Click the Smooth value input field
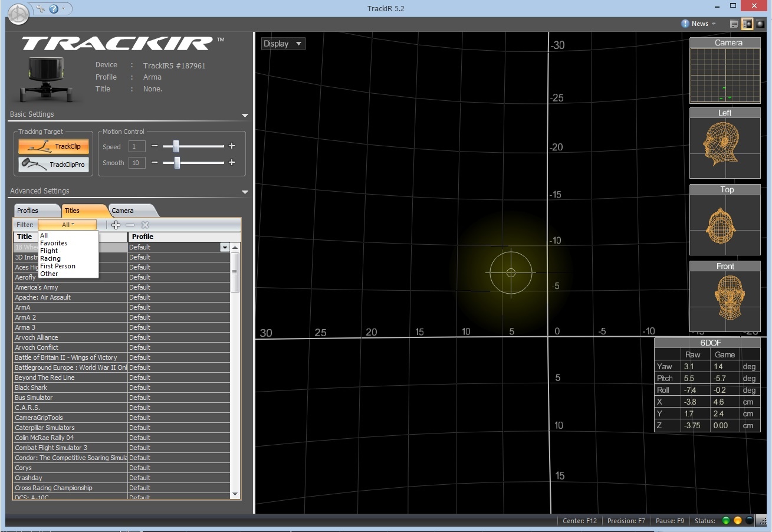The height and width of the screenshot is (532, 772). (x=137, y=162)
